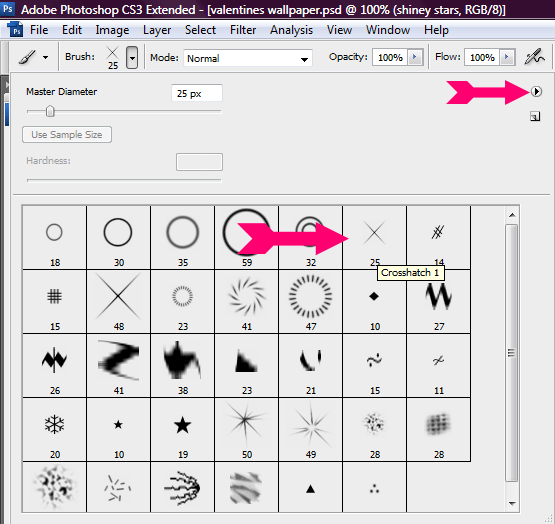
Task: Click the disabled Hardness field
Action: (199, 162)
